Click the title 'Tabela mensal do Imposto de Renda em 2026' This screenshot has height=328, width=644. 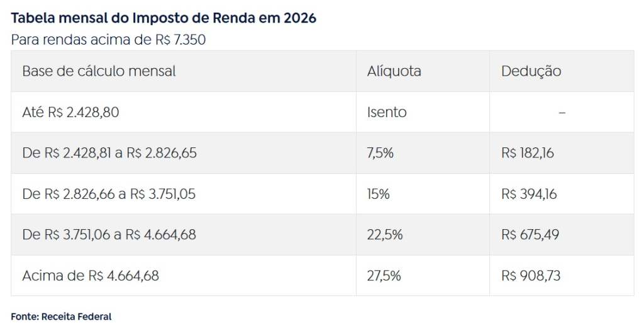pos(164,18)
